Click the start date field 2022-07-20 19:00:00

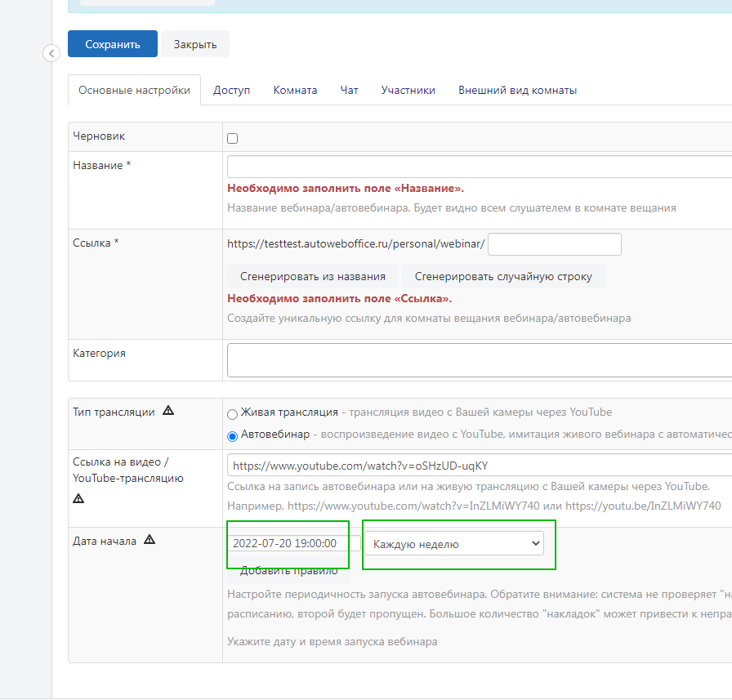point(292,543)
